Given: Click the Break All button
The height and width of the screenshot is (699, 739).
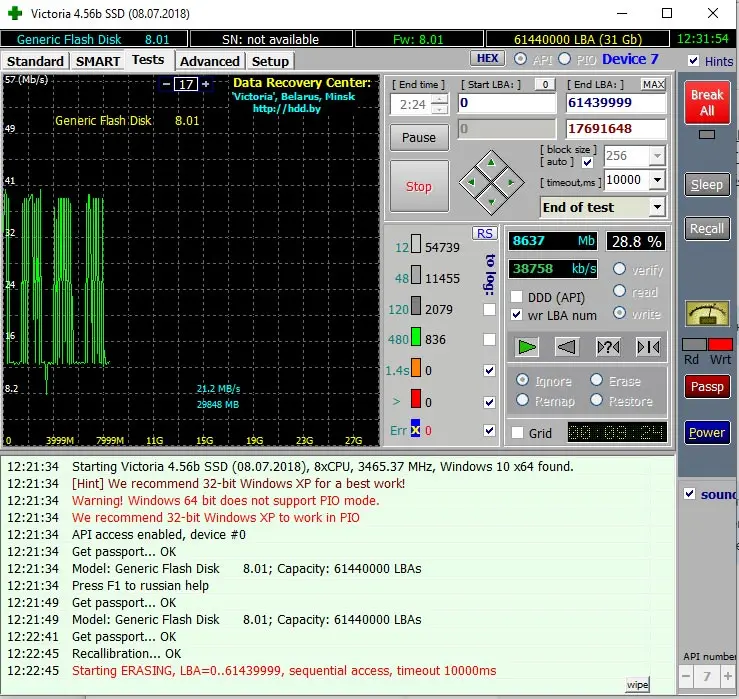Looking at the screenshot, I should click(x=706, y=103).
